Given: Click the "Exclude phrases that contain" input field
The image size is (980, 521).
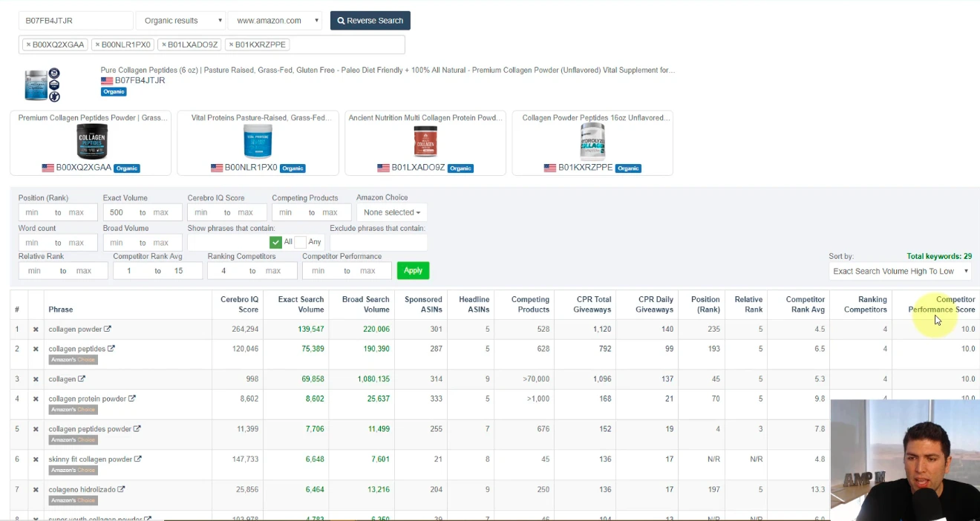Looking at the screenshot, I should coord(379,241).
